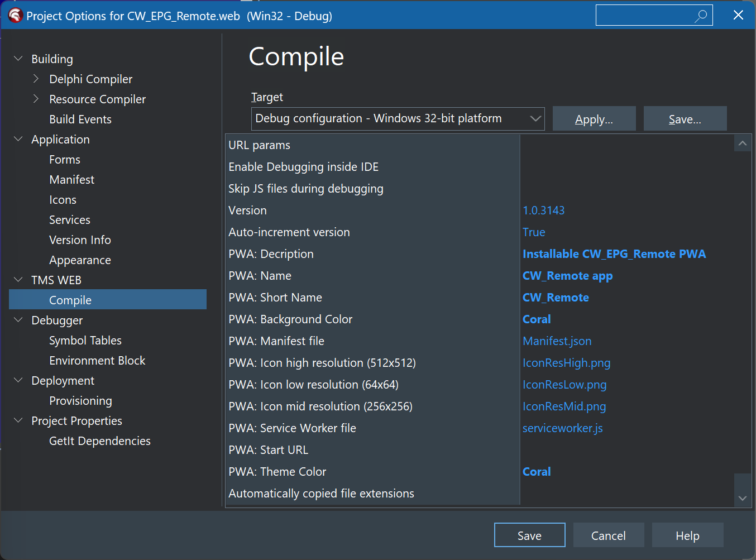Click the IconResHigh.png value
Screen dimensions: 756x560
click(x=566, y=362)
